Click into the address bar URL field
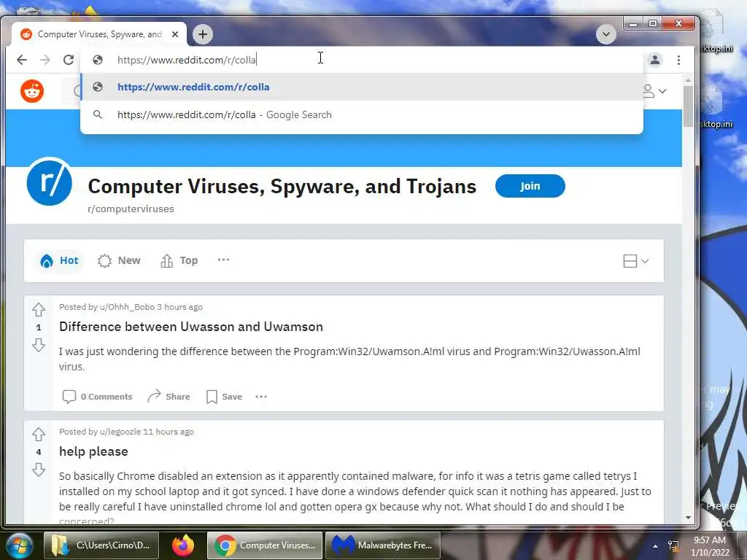This screenshot has width=747, height=560. pyautogui.click(x=362, y=60)
